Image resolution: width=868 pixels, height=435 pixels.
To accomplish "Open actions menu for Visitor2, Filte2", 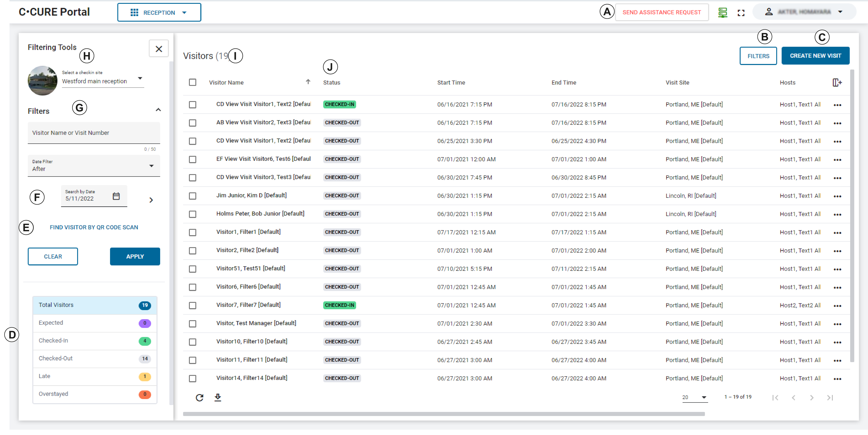I will [837, 251].
